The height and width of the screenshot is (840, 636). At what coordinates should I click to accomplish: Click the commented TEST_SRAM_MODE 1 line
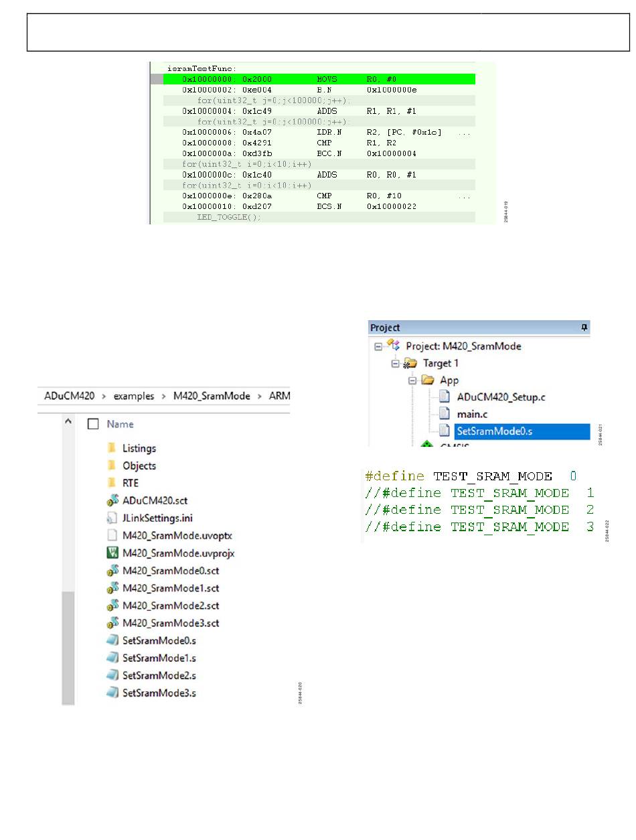479,493
